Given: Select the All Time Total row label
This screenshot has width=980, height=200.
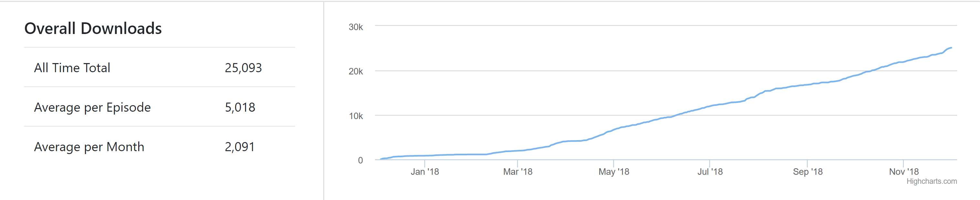Looking at the screenshot, I should pyautogui.click(x=72, y=68).
